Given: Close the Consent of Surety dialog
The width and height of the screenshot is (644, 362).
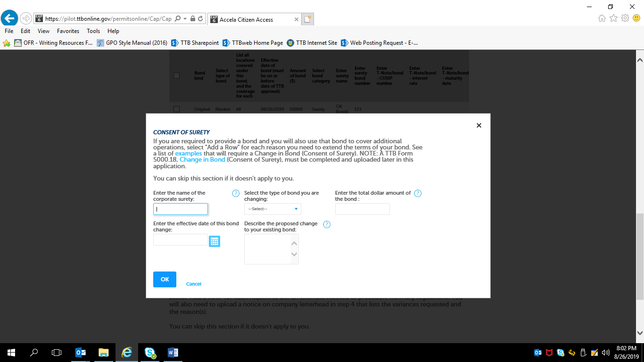Looking at the screenshot, I should point(479,125).
